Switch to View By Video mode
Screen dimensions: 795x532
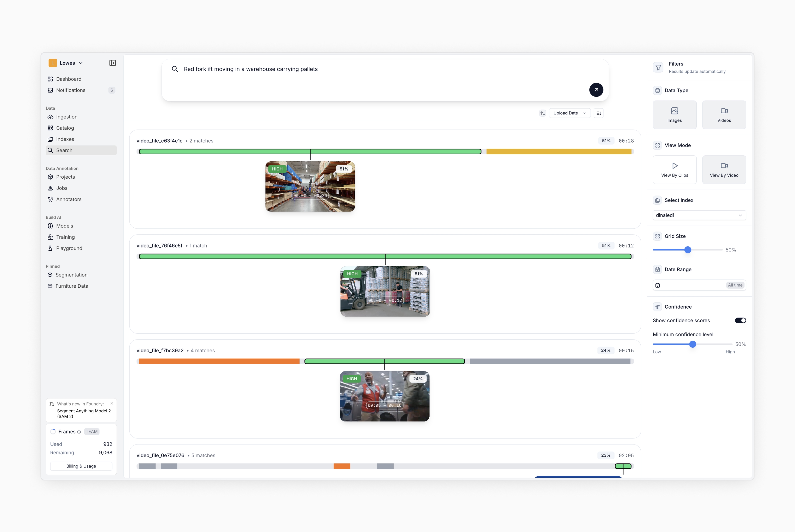[x=724, y=170]
